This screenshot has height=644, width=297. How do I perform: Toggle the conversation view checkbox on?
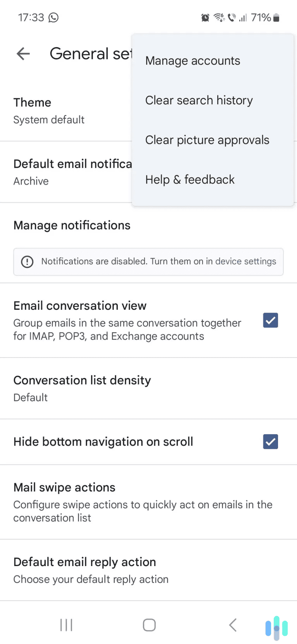(270, 320)
